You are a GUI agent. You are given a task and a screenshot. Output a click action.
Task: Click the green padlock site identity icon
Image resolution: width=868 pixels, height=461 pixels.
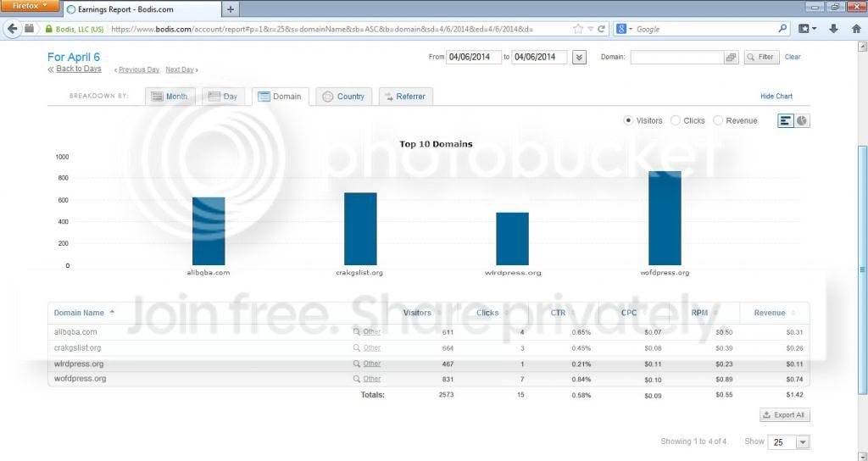[x=48, y=29]
